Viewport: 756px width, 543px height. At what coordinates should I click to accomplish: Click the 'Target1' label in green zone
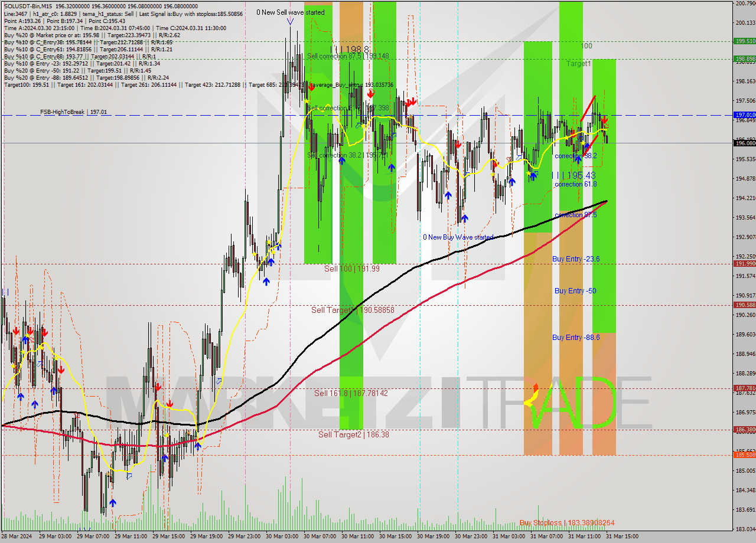pos(579,63)
